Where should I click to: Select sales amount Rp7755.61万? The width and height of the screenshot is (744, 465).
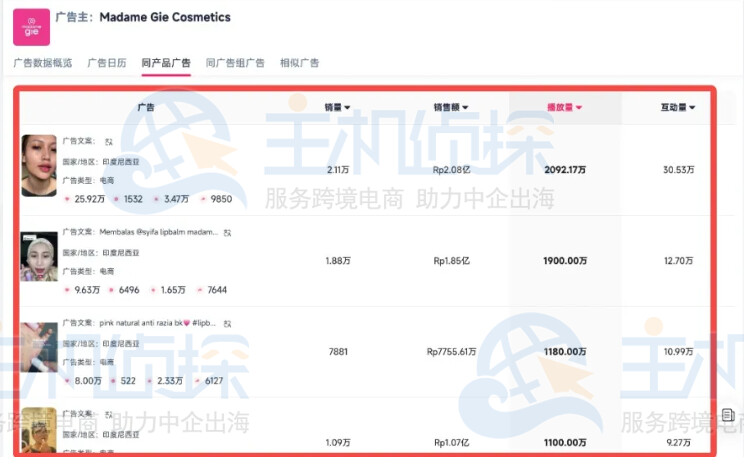(x=451, y=352)
